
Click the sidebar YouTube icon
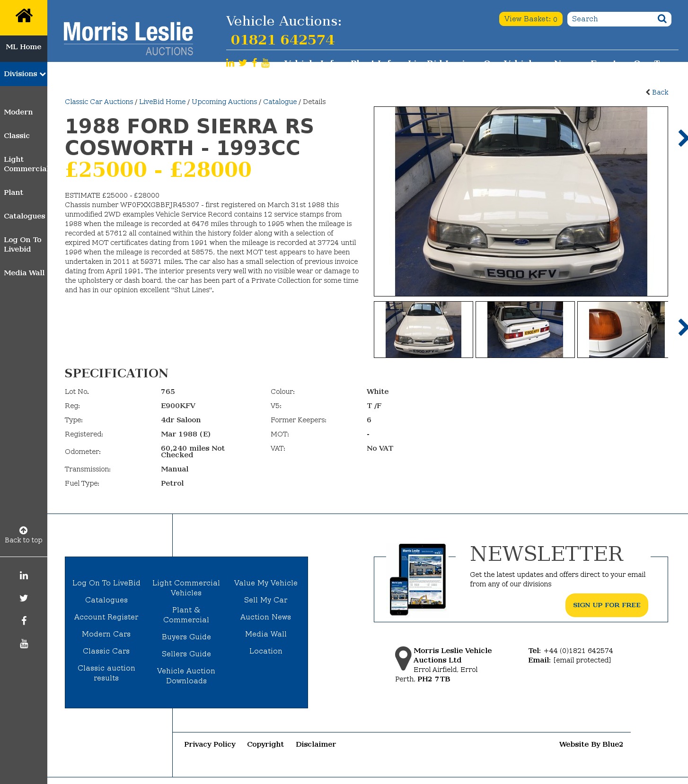pyautogui.click(x=24, y=644)
